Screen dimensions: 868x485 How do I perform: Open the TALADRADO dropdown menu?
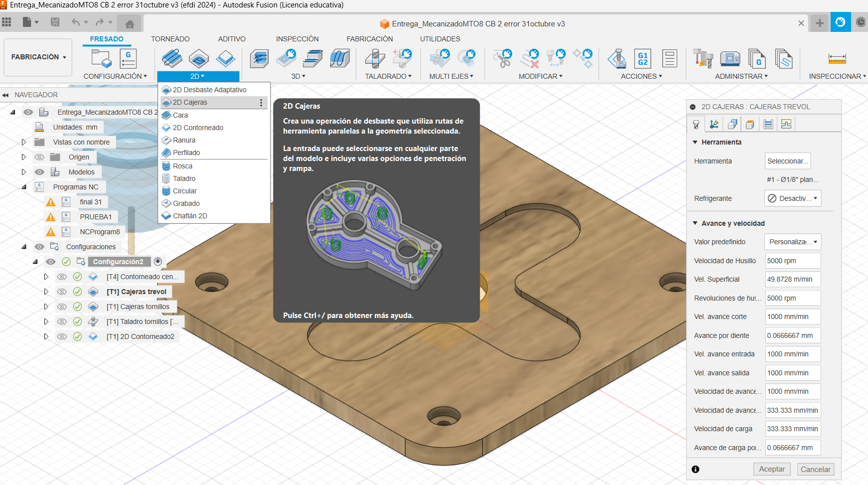388,76
